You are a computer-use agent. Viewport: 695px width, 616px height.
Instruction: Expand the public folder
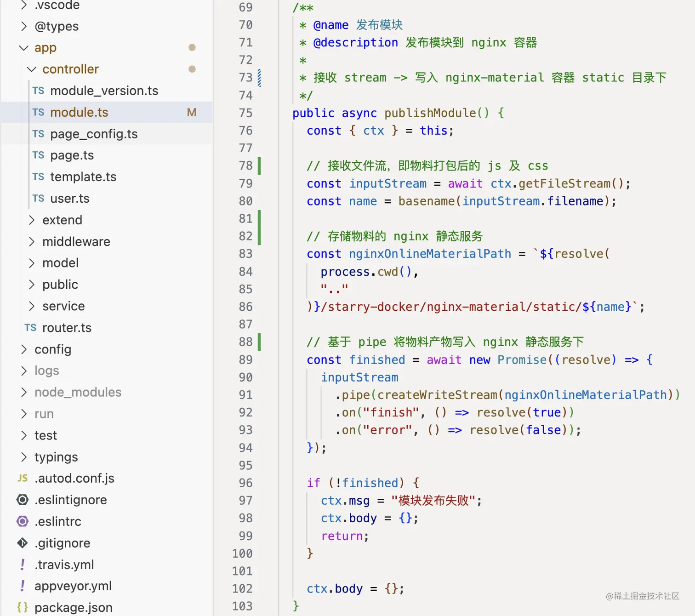32,285
